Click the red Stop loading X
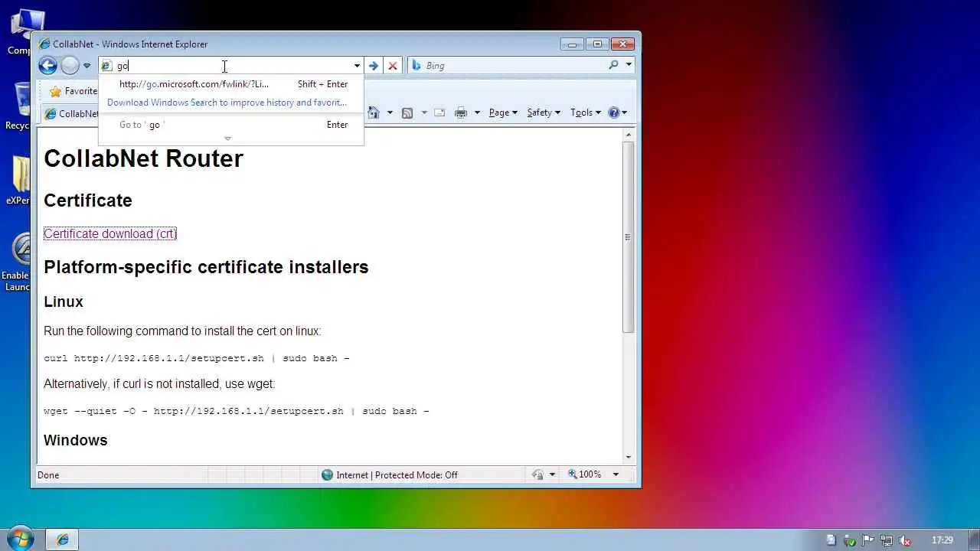The height and width of the screenshot is (551, 980). pyautogui.click(x=393, y=66)
